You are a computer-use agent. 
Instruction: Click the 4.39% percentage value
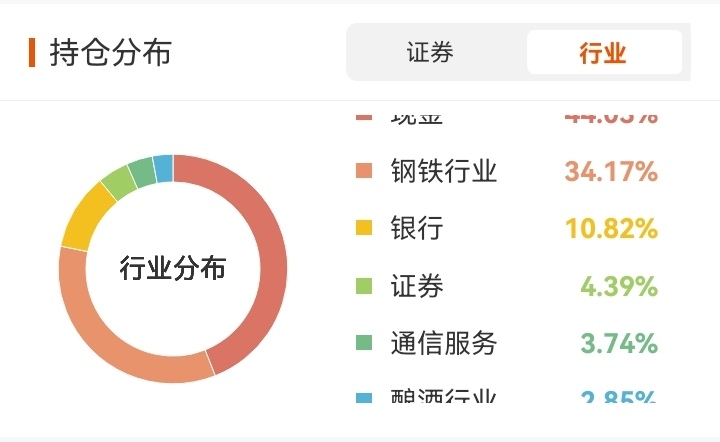click(619, 286)
